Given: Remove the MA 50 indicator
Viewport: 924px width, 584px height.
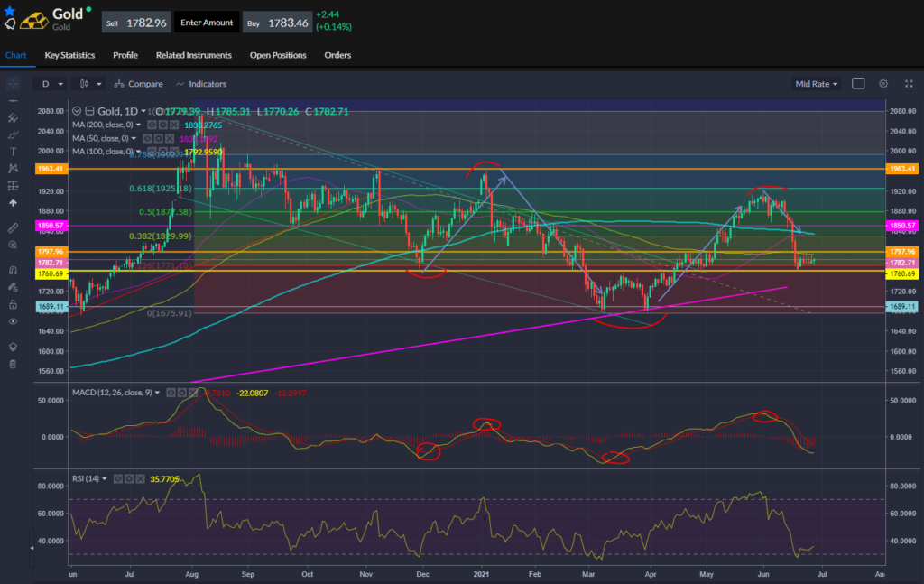Looking at the screenshot, I should [170, 138].
